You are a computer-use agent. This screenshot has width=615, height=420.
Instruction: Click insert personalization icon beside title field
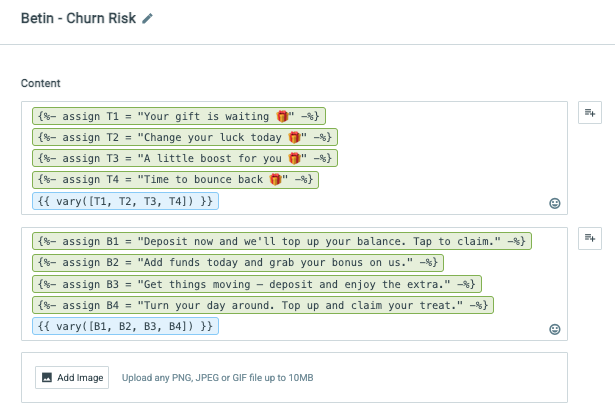pos(590,113)
